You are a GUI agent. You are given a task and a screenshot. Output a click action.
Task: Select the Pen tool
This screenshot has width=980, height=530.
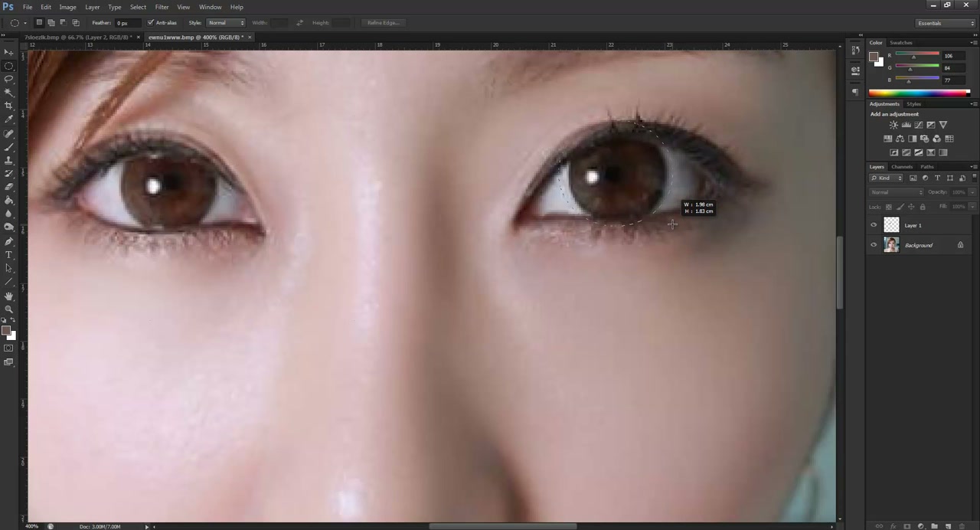coord(8,242)
